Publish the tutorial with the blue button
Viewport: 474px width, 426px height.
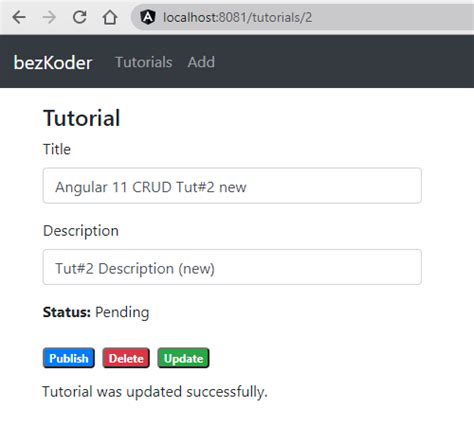[69, 358]
